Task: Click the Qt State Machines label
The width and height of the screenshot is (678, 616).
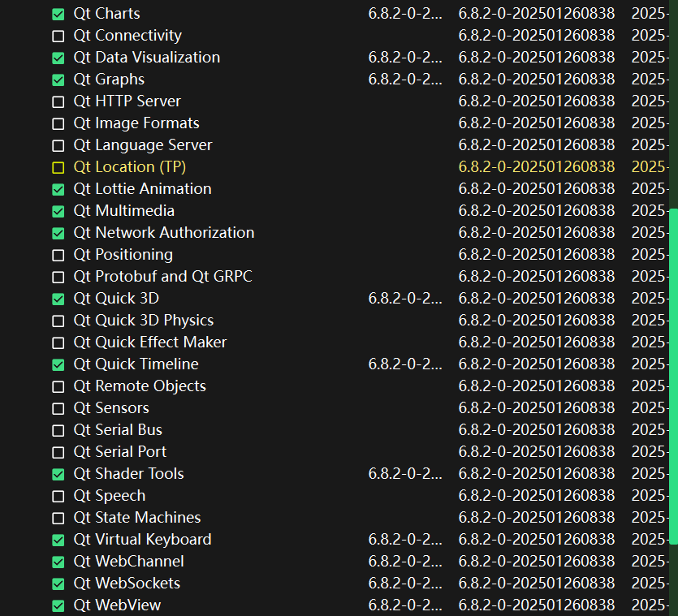Action: coord(137,518)
